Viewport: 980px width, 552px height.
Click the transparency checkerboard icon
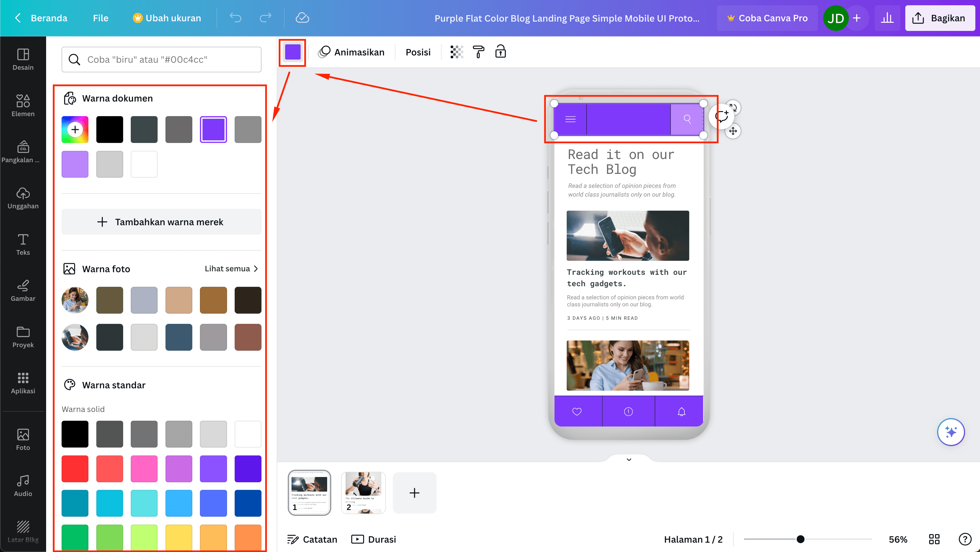[456, 52]
